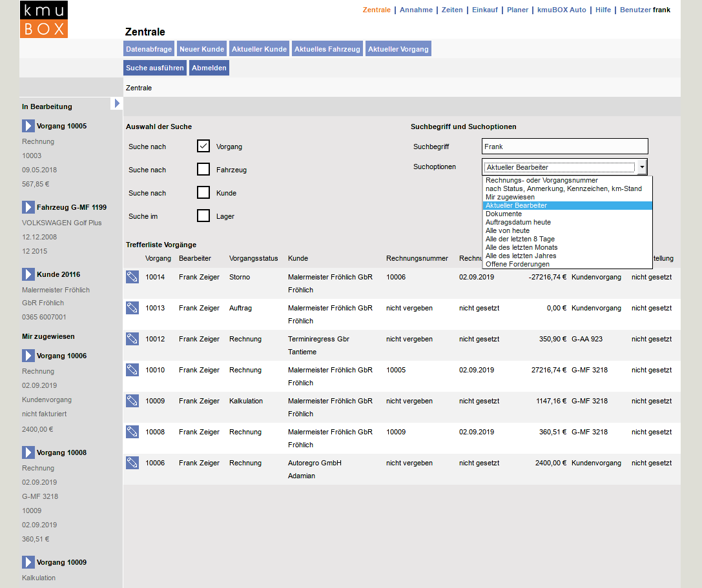Enable the Fahrzeug search checkbox
The height and width of the screenshot is (588, 702).
click(x=203, y=170)
